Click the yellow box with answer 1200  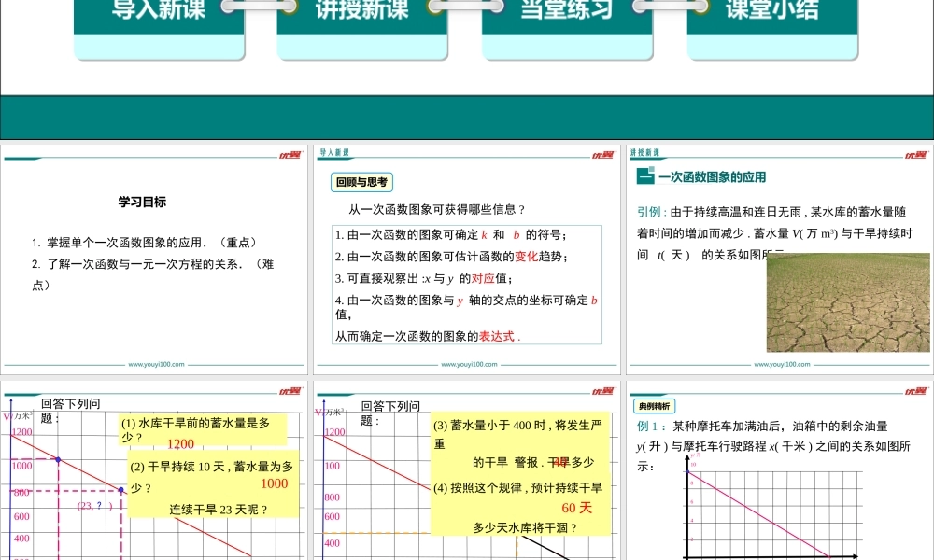(202, 430)
